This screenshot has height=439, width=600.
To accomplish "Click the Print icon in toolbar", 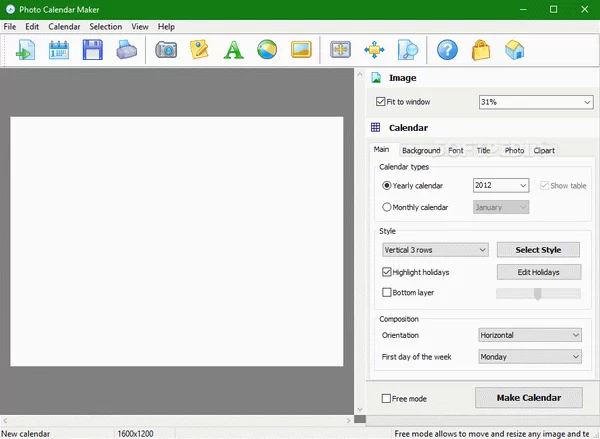I will point(126,50).
